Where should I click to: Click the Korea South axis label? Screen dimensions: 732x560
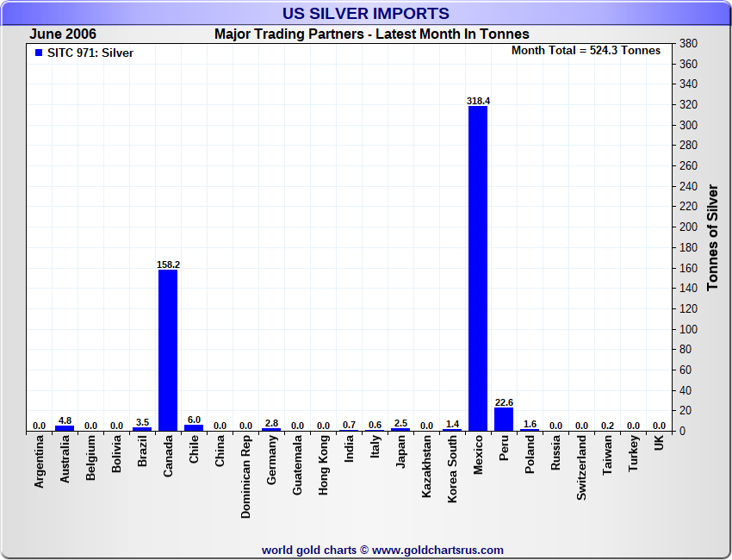point(452,469)
